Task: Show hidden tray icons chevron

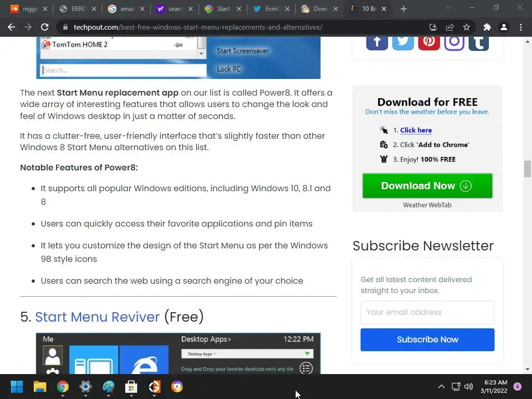Action: (442, 387)
